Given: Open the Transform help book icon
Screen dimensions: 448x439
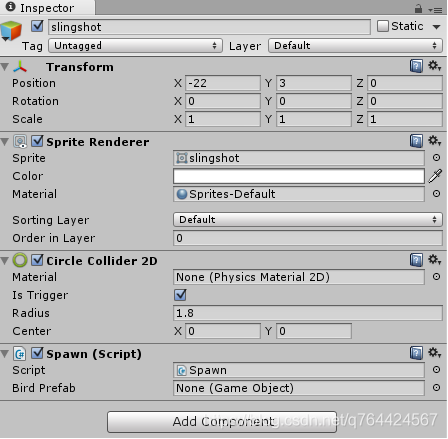Looking at the screenshot, I should [416, 66].
